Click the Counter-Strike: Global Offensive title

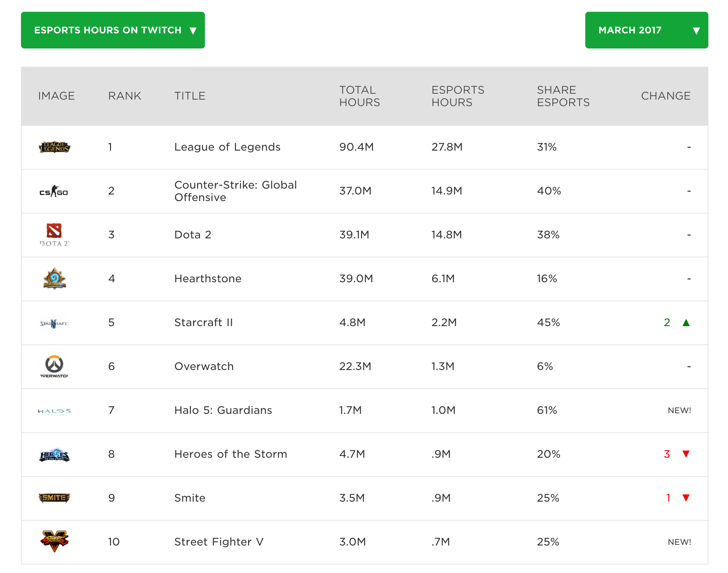(x=235, y=191)
